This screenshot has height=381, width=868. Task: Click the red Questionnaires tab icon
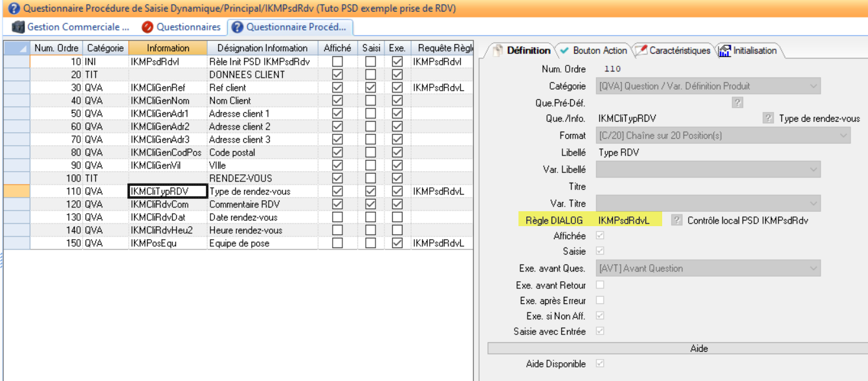[x=147, y=27]
